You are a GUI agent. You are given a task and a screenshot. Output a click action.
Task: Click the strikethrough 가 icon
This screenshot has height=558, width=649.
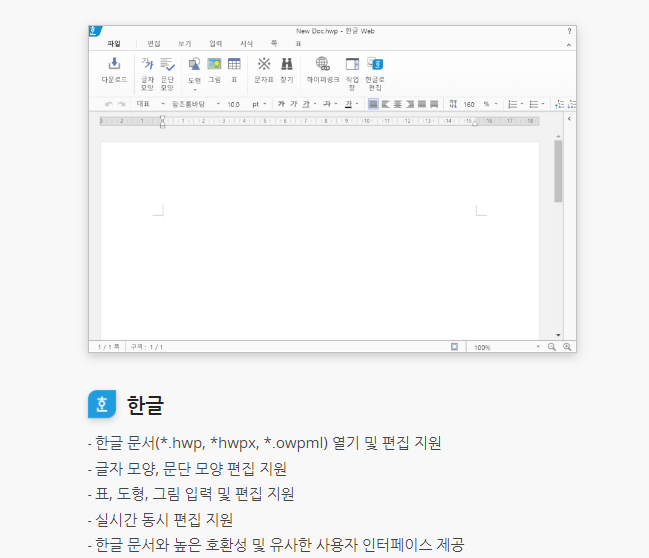coord(327,104)
